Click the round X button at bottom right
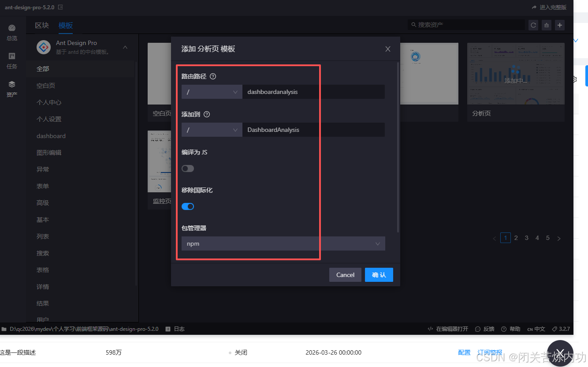588x367 pixels. tap(560, 353)
